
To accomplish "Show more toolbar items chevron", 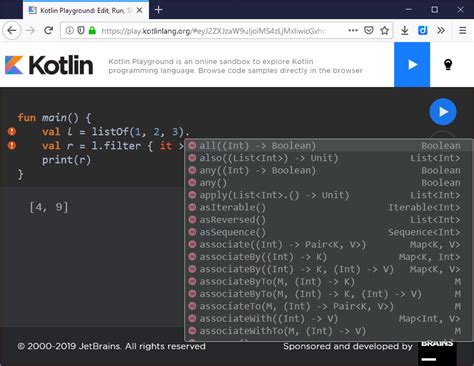I will pos(441,31).
